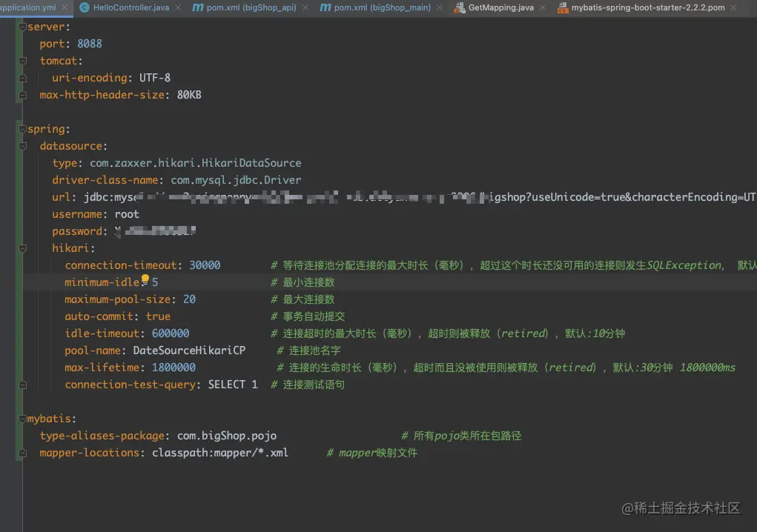Click the lightbulb intention icon beside minimum-idle

coord(147,281)
